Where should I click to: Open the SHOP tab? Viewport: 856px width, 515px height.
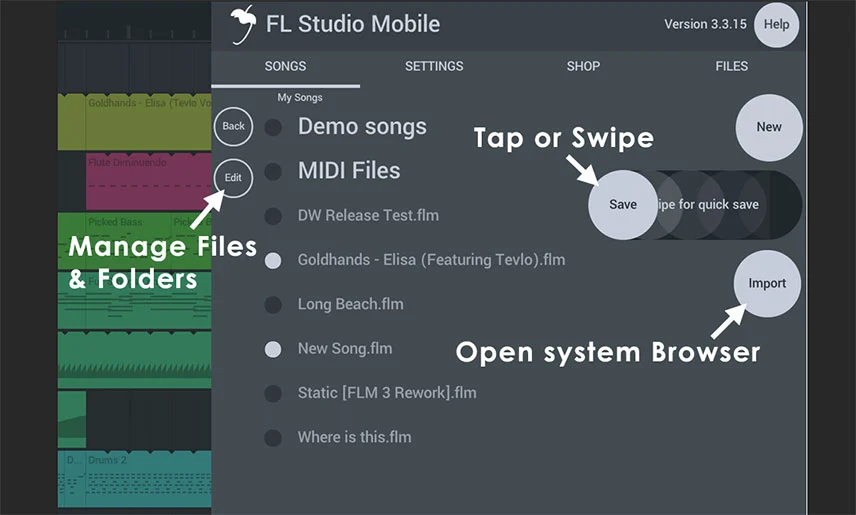[583, 67]
